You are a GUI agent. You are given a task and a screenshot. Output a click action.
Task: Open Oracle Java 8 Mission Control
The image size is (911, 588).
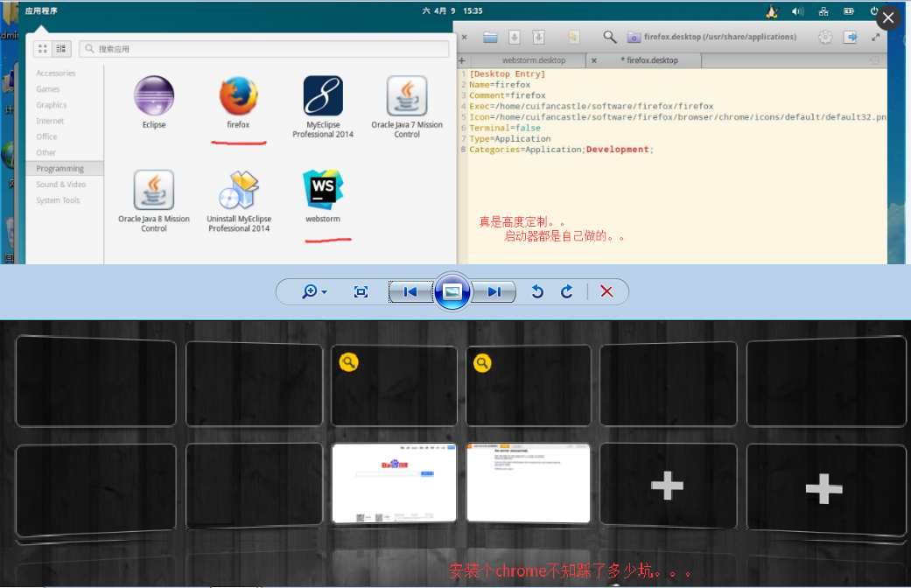tap(154, 201)
